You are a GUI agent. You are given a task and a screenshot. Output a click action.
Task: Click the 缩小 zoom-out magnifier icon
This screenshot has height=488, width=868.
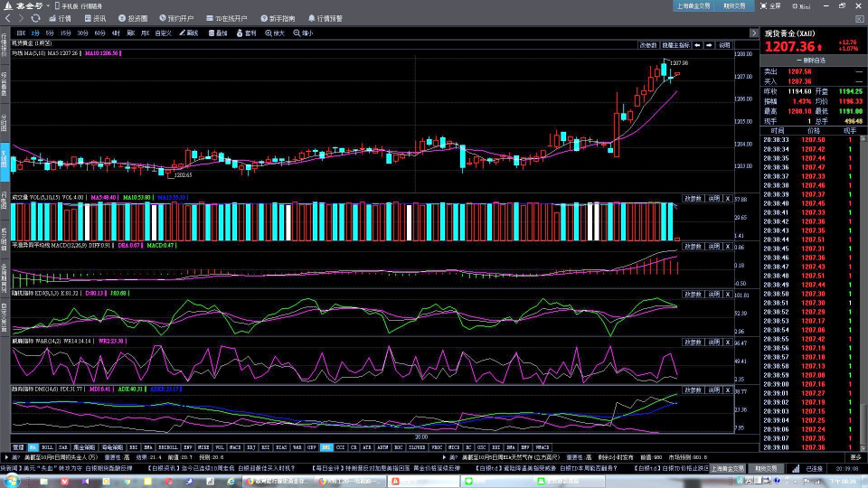[x=303, y=33]
